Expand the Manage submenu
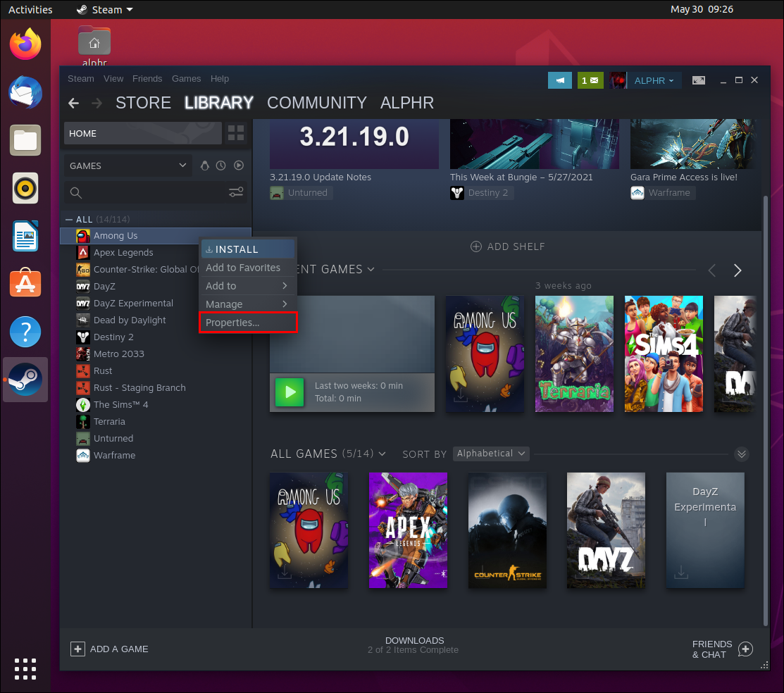This screenshot has width=784, height=693. click(x=247, y=304)
